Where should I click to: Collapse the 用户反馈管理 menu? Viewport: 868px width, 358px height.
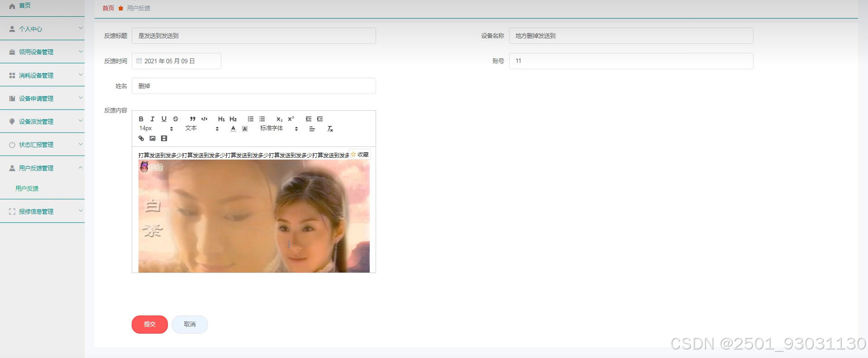[42, 168]
